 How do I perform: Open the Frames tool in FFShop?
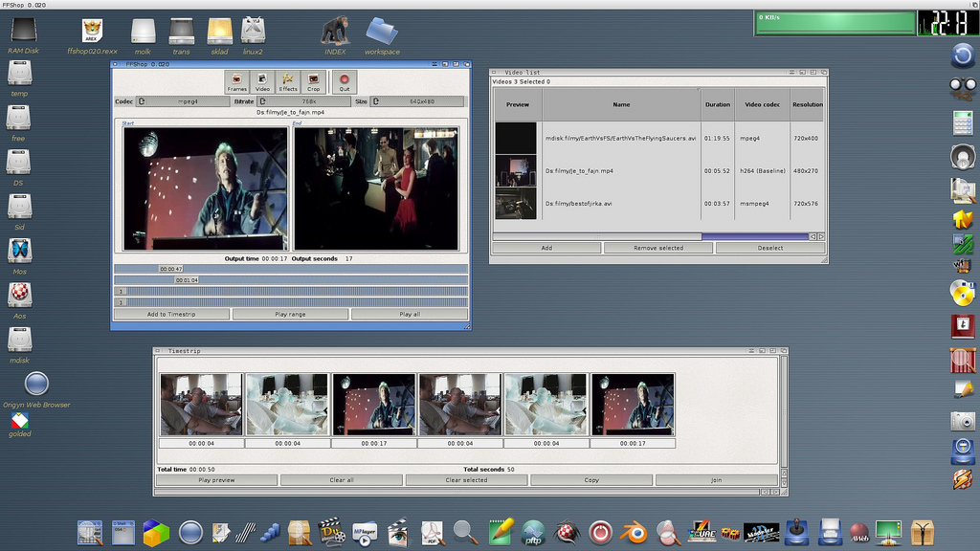tap(236, 81)
